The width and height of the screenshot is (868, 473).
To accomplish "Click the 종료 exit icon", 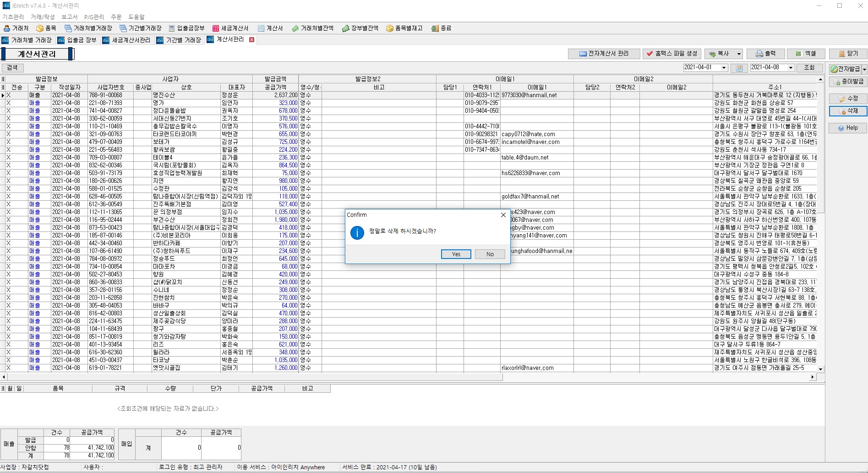I will pos(441,28).
